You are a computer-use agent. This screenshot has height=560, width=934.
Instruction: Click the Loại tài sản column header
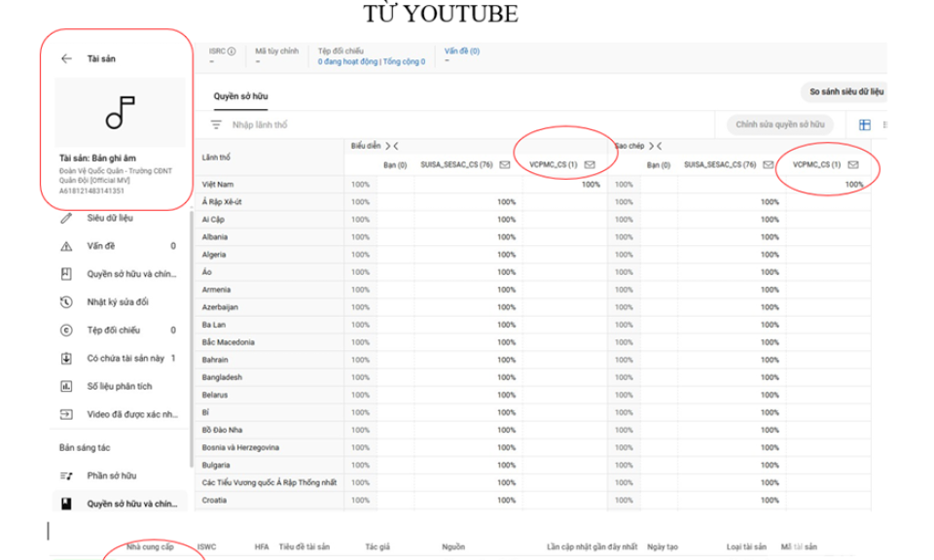746,547
